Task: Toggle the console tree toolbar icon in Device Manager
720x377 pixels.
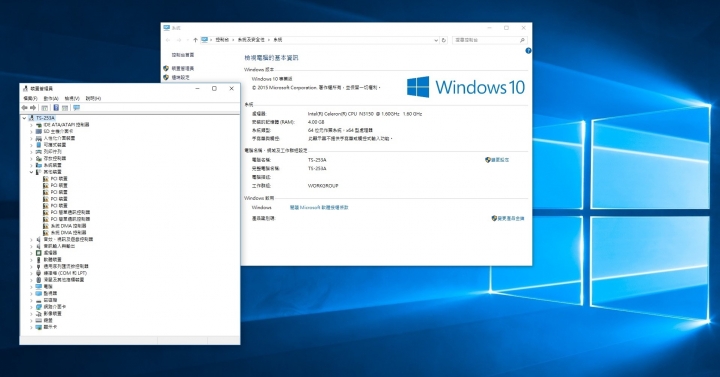Action: [45, 107]
